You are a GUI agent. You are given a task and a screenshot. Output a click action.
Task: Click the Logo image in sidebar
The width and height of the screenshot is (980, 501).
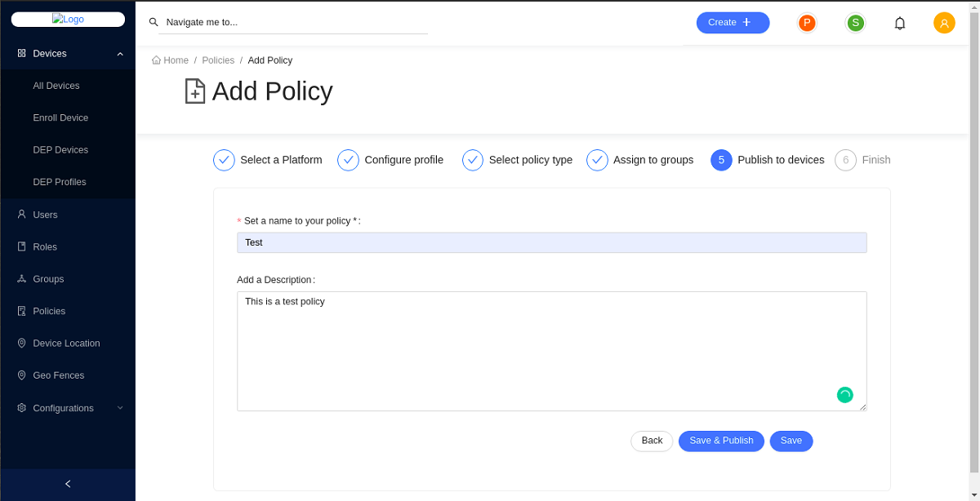pyautogui.click(x=68, y=20)
